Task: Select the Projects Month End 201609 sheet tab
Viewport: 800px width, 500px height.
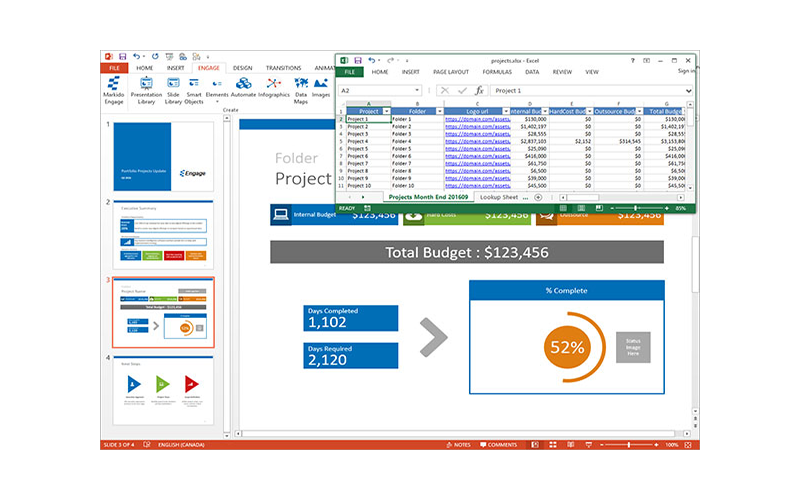Action: click(x=428, y=197)
